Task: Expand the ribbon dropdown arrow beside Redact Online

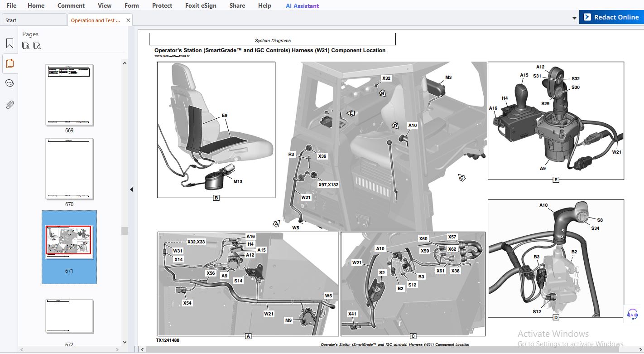Action: click(x=574, y=18)
